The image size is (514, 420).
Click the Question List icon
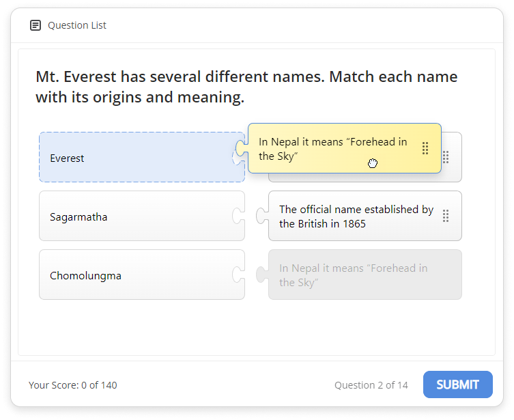[x=35, y=25]
